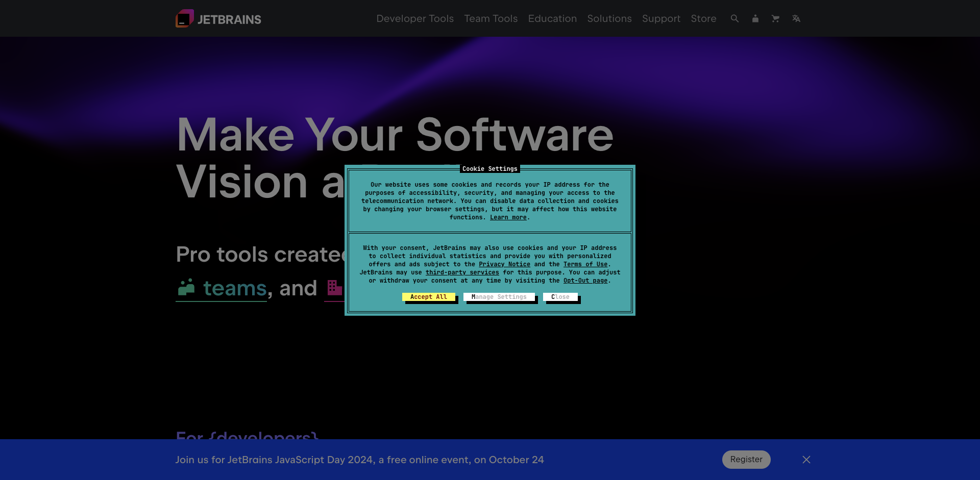
Task: Open the Developer Tools menu
Action: [415, 18]
